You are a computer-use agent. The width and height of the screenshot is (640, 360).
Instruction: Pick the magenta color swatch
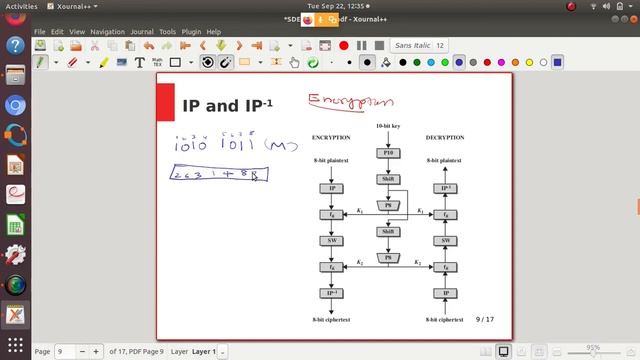coord(501,62)
